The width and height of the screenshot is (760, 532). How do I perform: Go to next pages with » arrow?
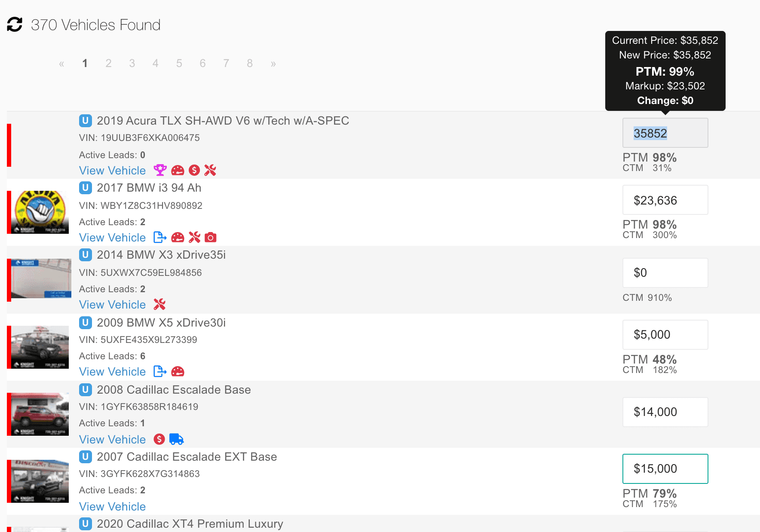tap(273, 64)
